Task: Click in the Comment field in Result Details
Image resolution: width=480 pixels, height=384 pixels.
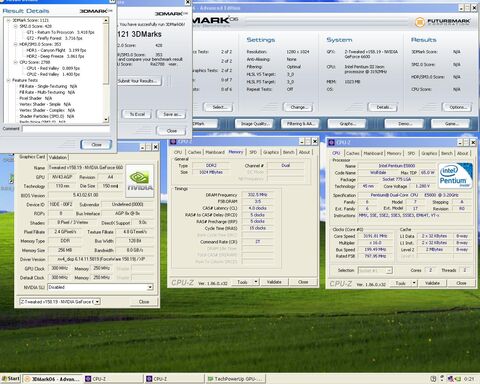Action: tap(66, 129)
